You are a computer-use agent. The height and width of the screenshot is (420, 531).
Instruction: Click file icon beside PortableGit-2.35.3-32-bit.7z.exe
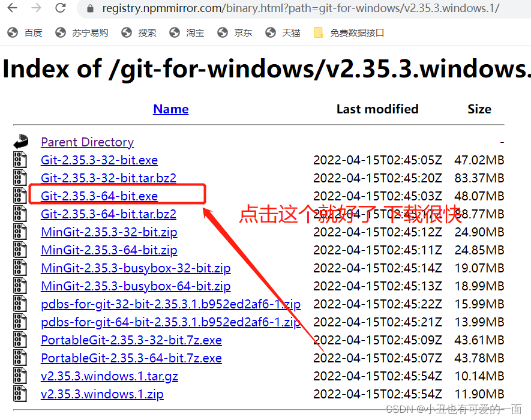click(20, 340)
